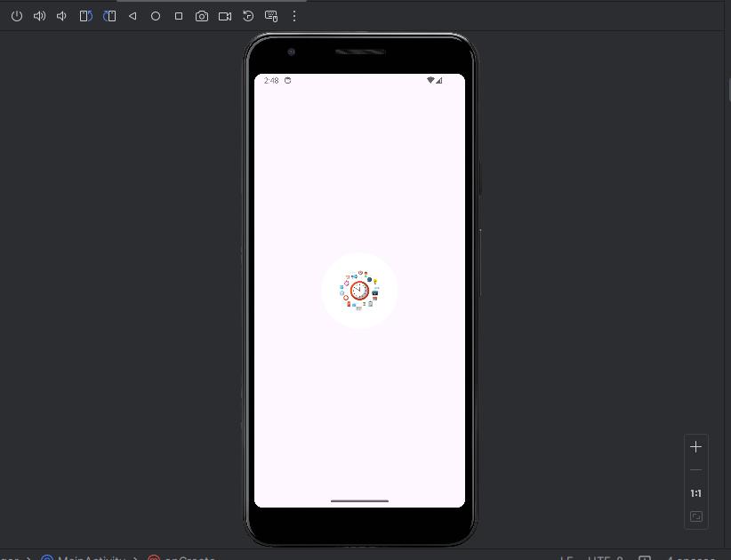
Task: Click onCreate in the breadcrumb bar
Action: (189, 557)
